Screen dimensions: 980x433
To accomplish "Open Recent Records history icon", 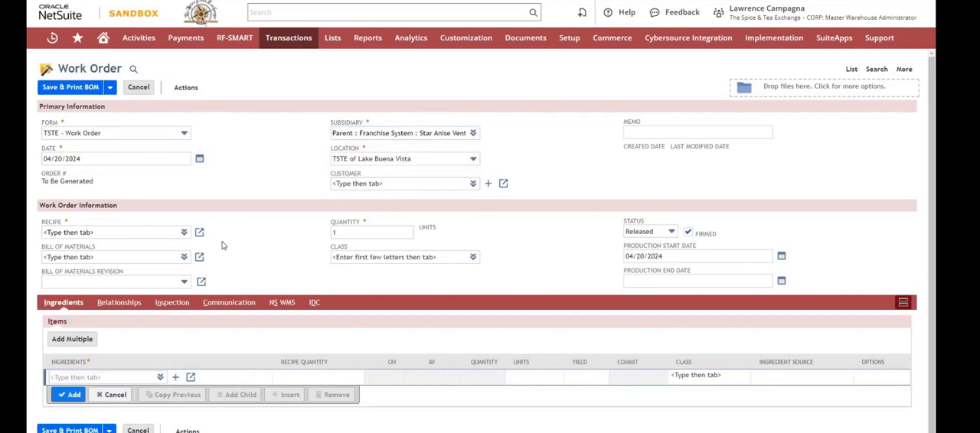I will point(52,37).
